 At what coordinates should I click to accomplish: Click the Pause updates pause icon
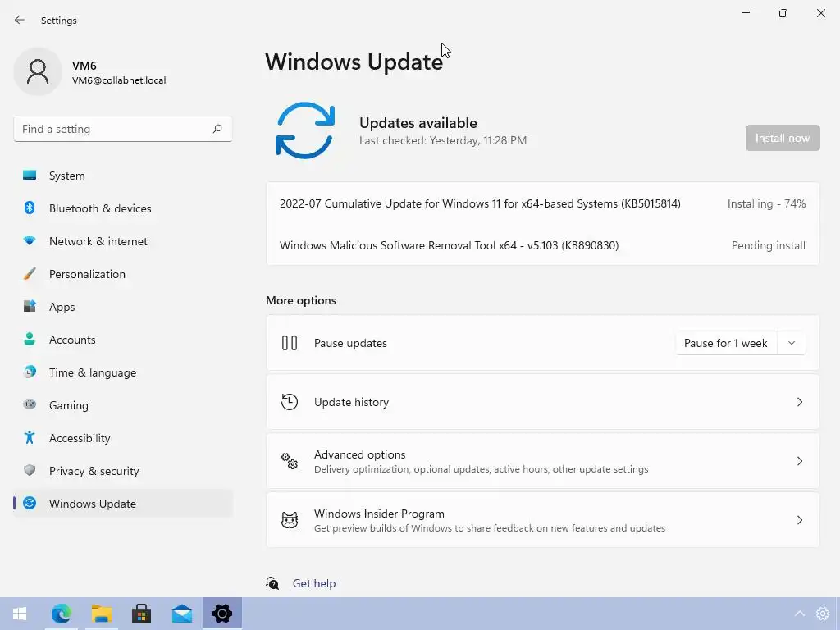pos(290,343)
